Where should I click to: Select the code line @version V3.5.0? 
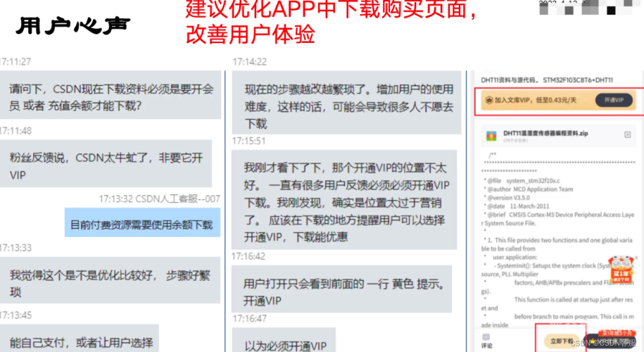tap(508, 198)
